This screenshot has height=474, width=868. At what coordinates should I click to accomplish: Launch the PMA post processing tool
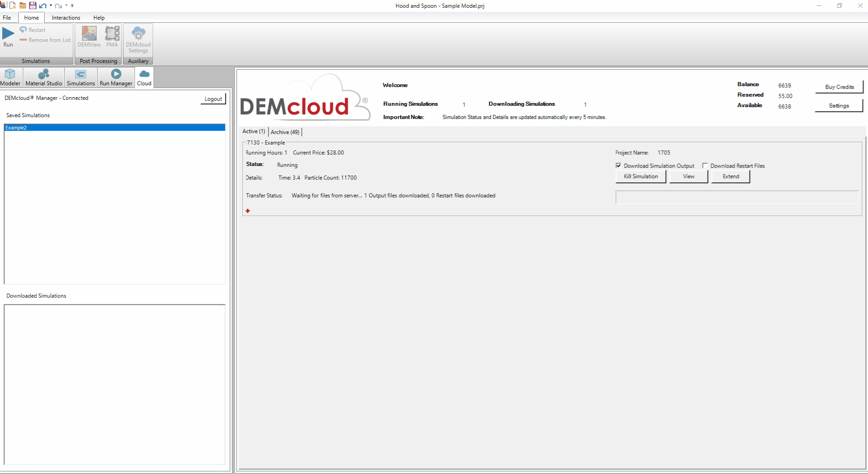point(112,36)
